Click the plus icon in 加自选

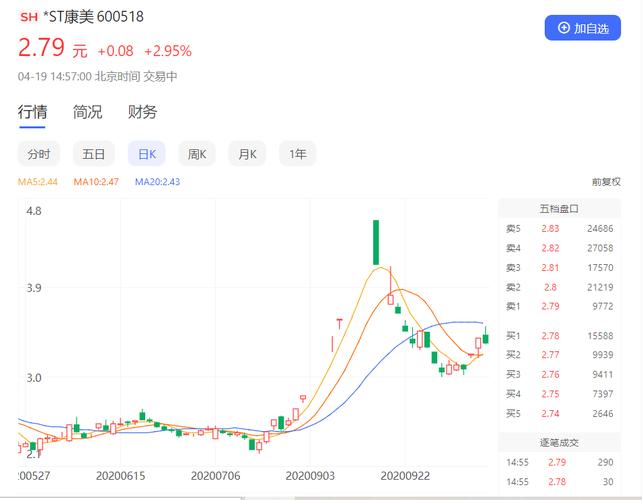coord(564,28)
